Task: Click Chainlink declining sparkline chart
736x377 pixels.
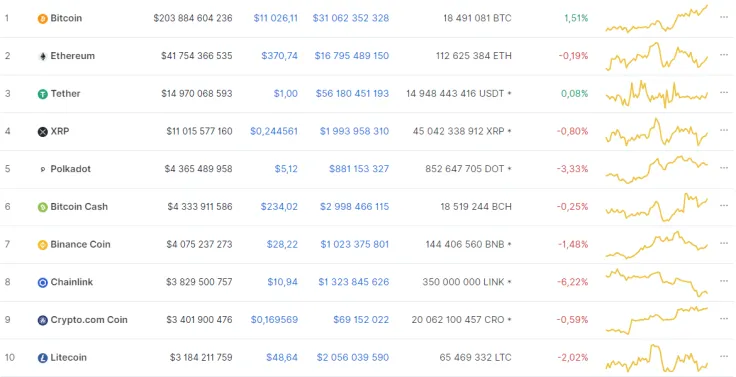Action: coord(657,283)
